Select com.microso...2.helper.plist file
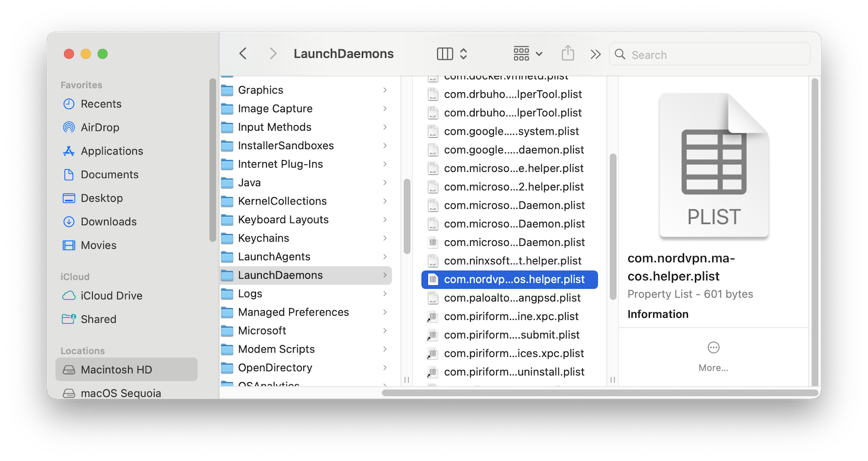The width and height of the screenshot is (868, 461). point(509,187)
